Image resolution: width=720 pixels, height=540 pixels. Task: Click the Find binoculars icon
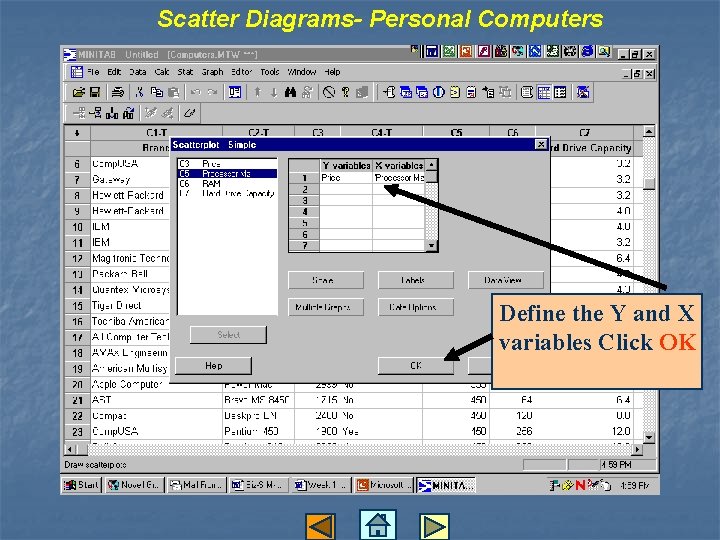(x=290, y=92)
